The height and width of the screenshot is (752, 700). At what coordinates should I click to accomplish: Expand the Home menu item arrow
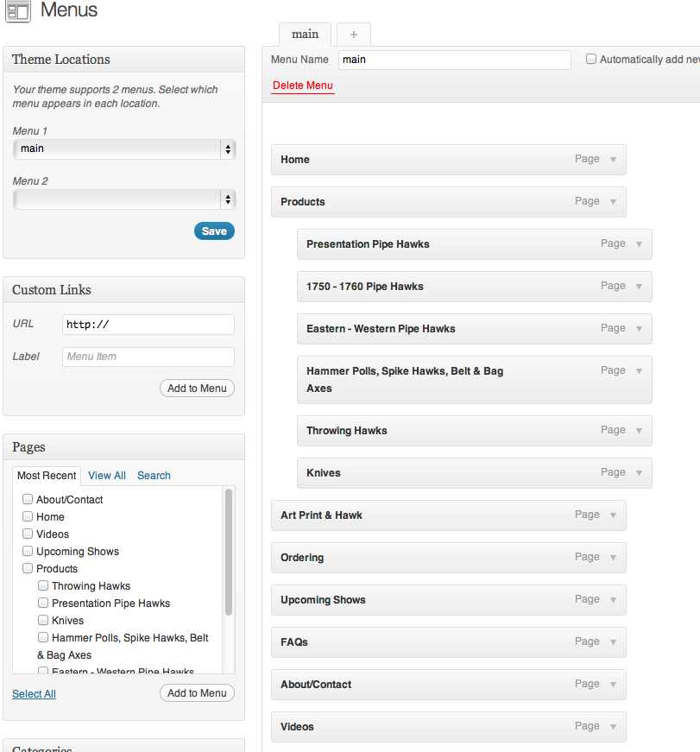(x=613, y=159)
